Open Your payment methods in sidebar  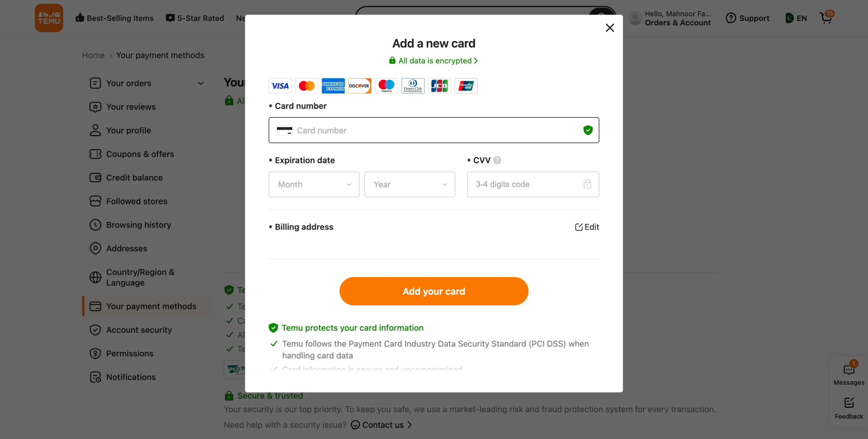(151, 306)
